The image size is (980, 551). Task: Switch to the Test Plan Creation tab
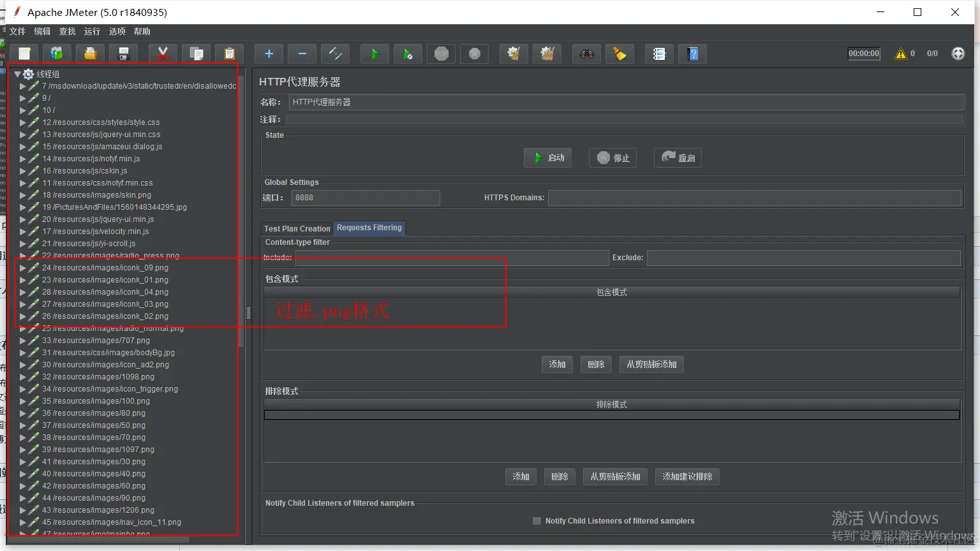tap(297, 228)
